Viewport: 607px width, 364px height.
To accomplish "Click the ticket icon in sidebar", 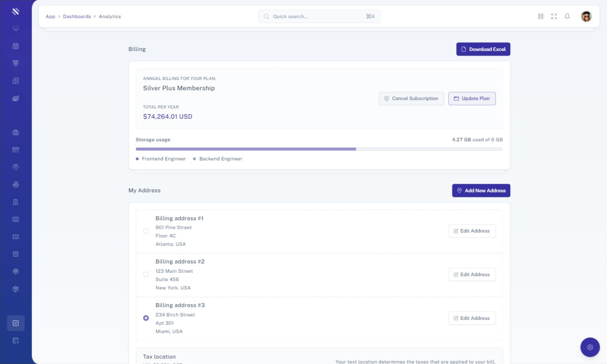I will [x=16, y=237].
